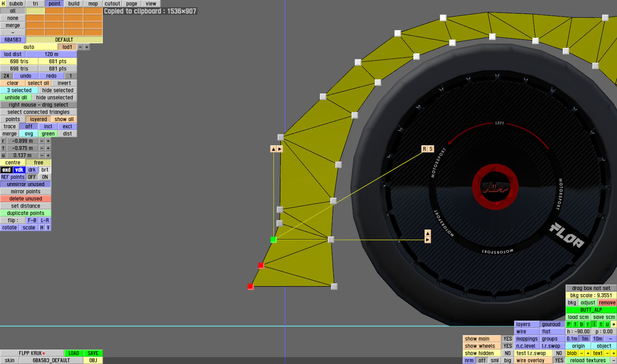This screenshot has width=617, height=364.
Task: Switch to the b back view button
Action: tap(582, 324)
